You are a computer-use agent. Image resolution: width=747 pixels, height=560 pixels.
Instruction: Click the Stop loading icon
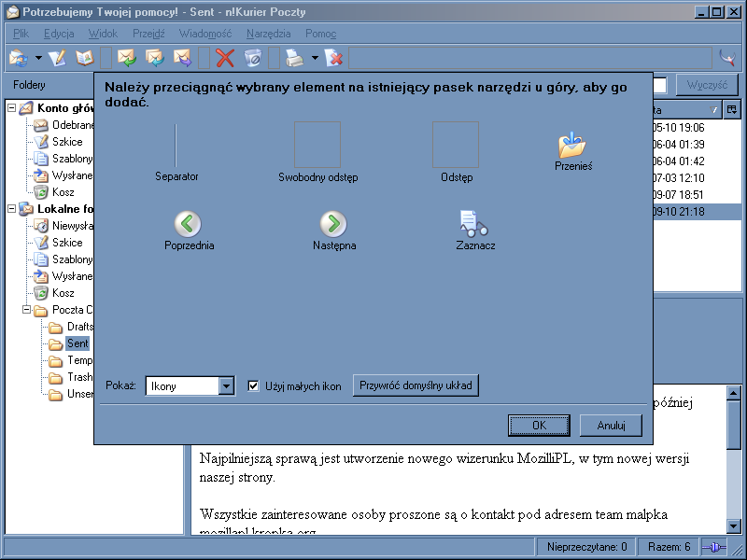333,58
